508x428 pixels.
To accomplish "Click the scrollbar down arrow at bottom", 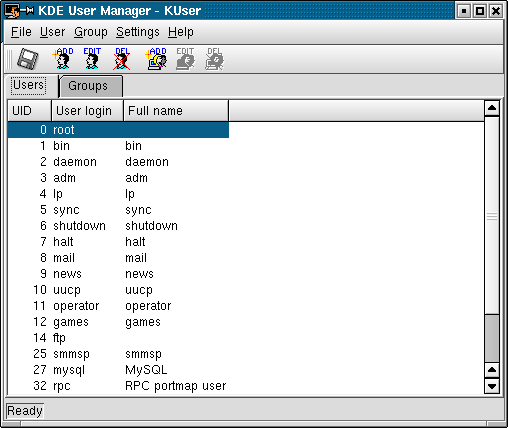I will 492,387.
